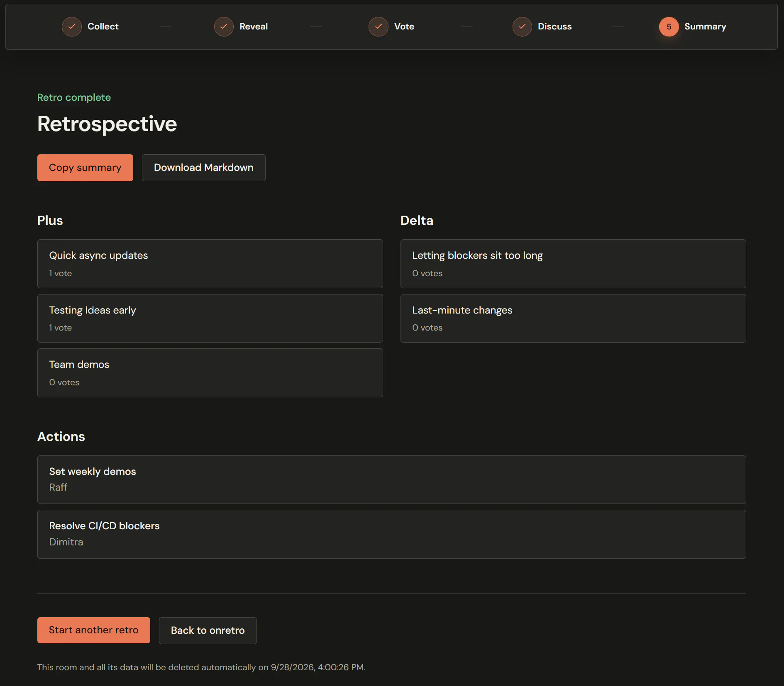
Task: Click the 'Delta' column heading
Action: [x=416, y=220]
